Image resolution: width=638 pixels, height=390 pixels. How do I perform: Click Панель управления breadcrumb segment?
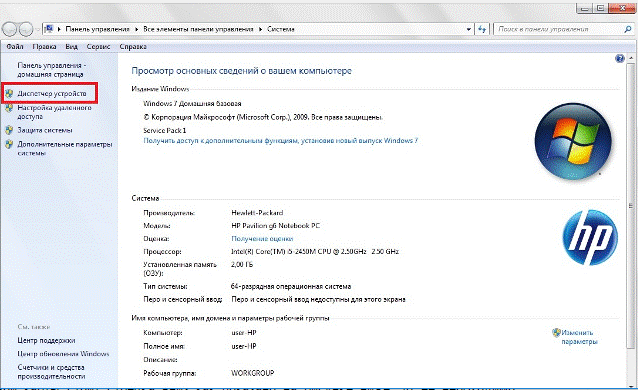point(97,29)
